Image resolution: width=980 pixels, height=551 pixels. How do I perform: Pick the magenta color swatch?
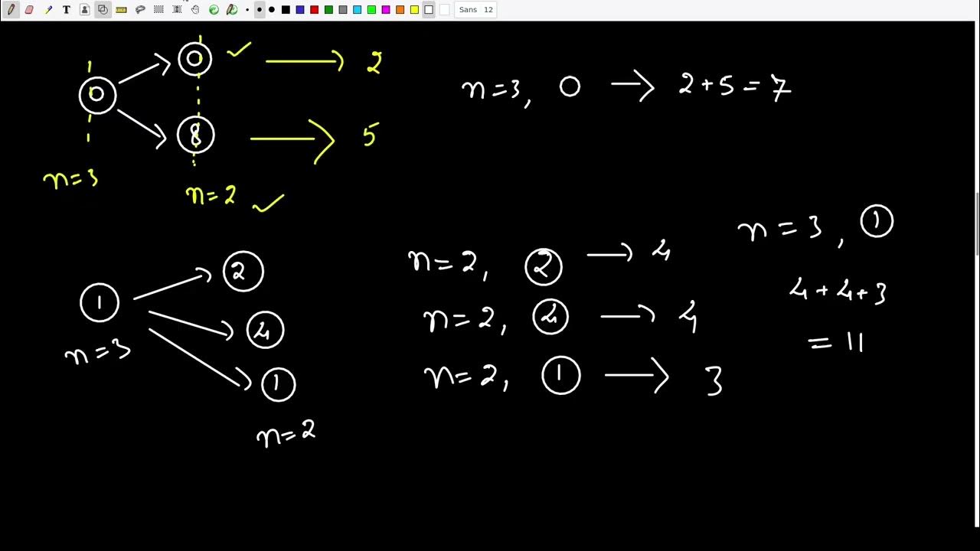(x=385, y=9)
